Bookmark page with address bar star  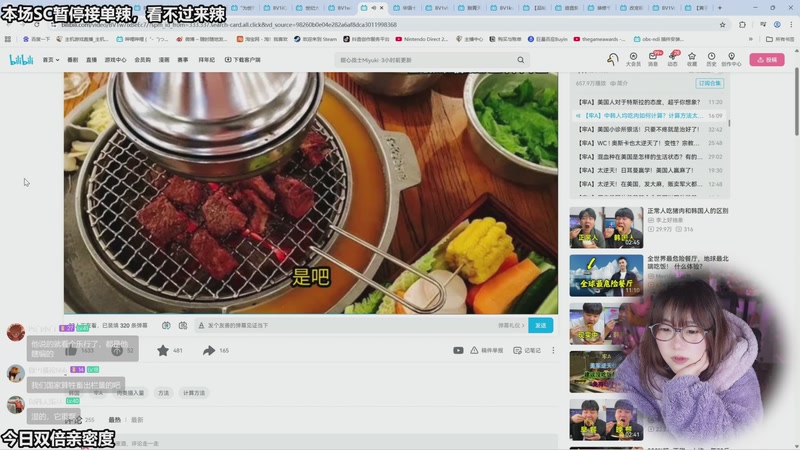coord(722,24)
